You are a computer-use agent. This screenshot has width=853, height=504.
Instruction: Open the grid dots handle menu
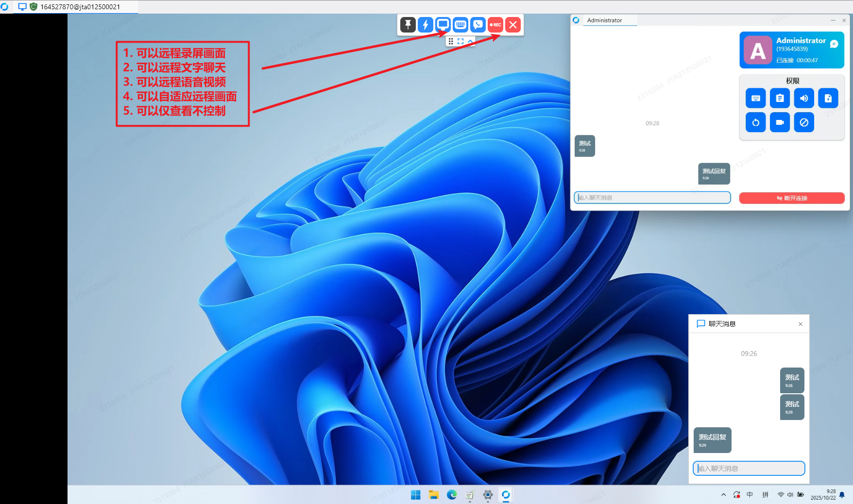451,41
